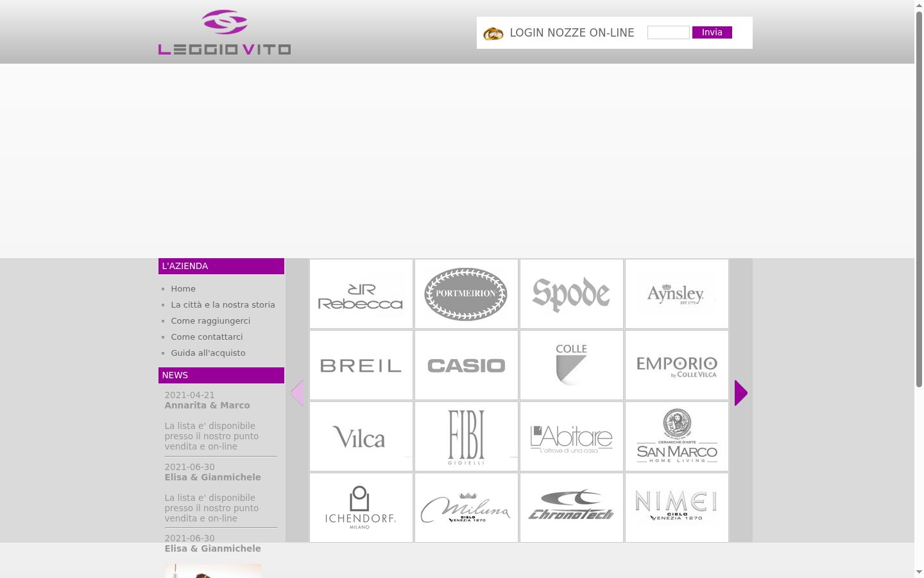924x578 pixels.
Task: Focus the nozze on-line login field
Action: 669,33
